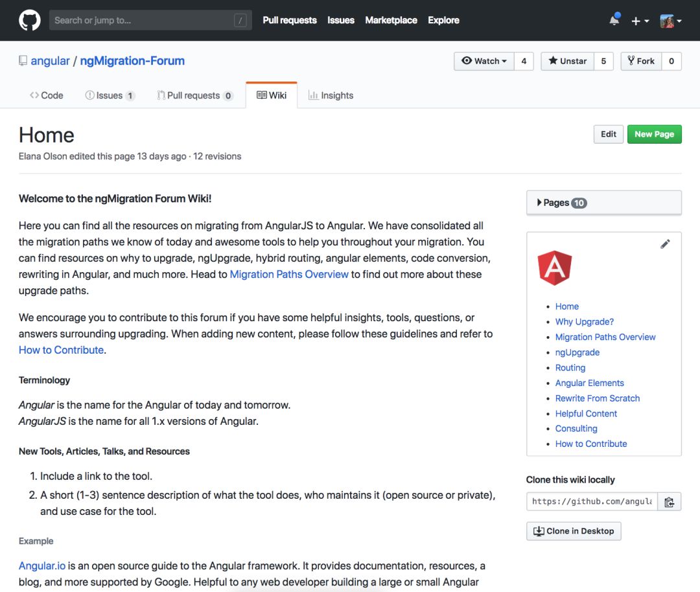This screenshot has height=592, width=700.
Task: Click the Edit page button
Action: tap(608, 134)
